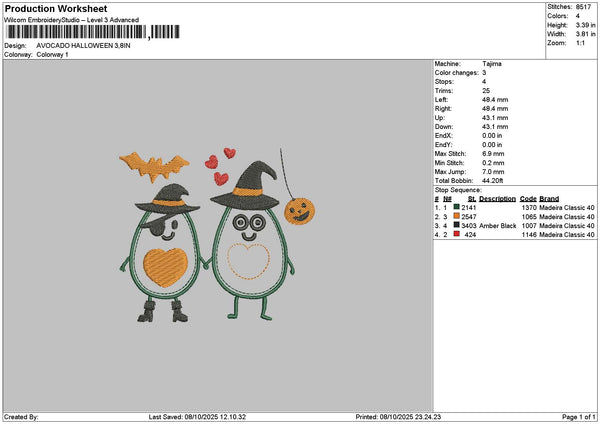Click the 'Colorway 1' value
Image resolution: width=600 pixels, height=424 pixels.
click(x=52, y=55)
